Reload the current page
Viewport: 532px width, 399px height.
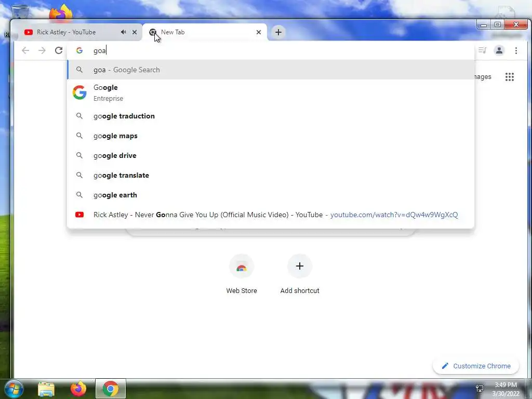59,50
